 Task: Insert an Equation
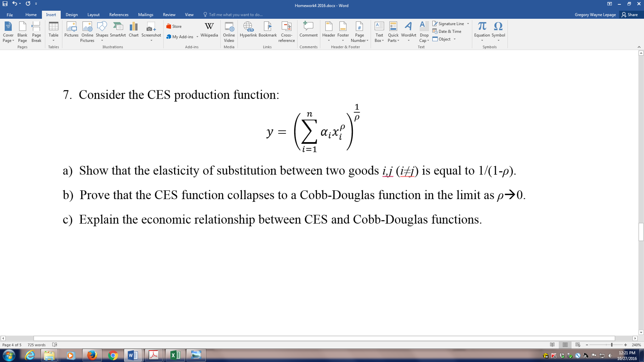pyautogui.click(x=482, y=31)
